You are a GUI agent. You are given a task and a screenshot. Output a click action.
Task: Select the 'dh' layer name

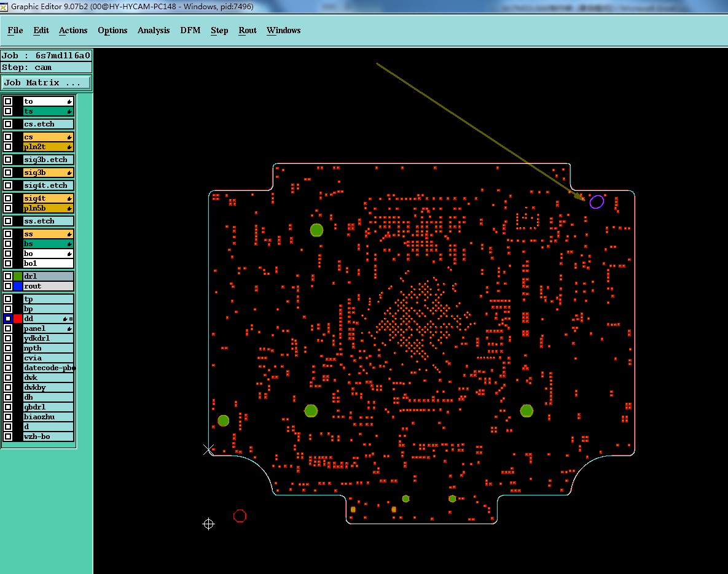pyautogui.click(x=28, y=397)
